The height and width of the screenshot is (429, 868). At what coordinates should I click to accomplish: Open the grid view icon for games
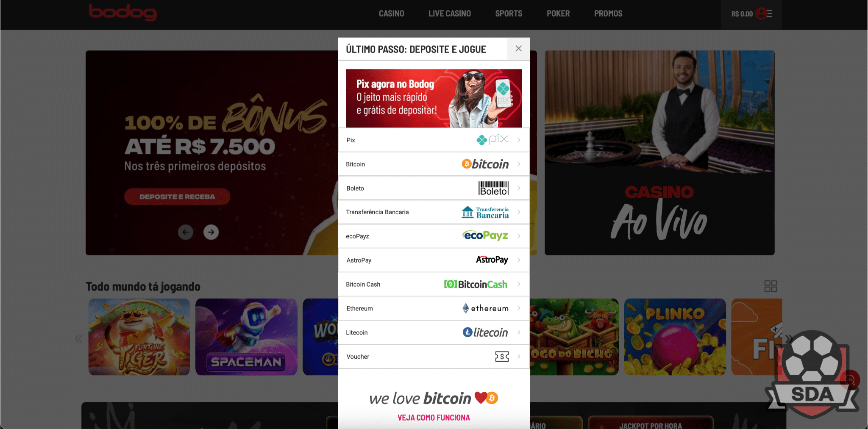pos(771,286)
